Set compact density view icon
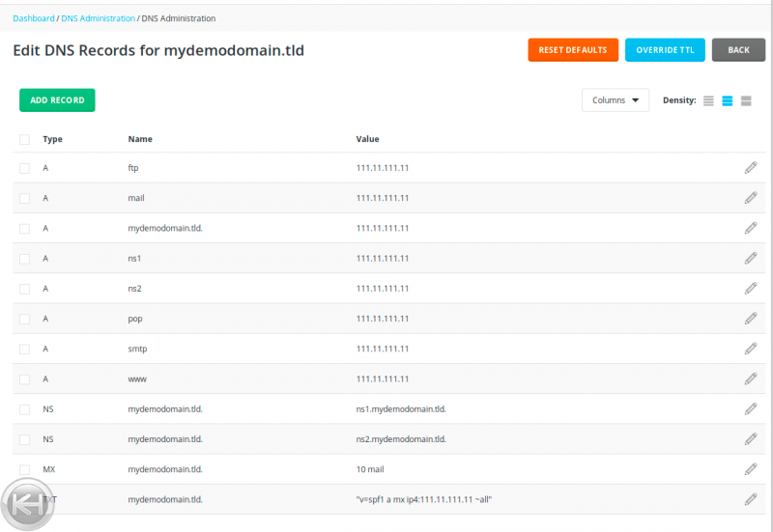773x532 pixels. point(708,100)
